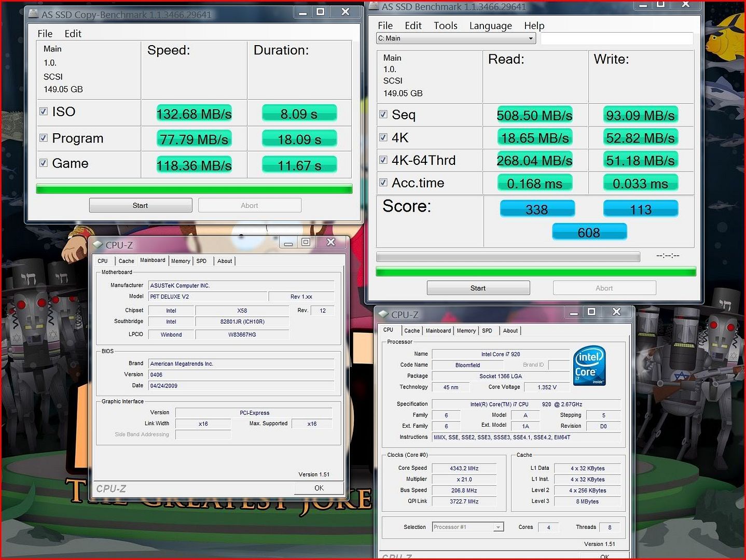746x560 pixels.
Task: Click the Multiplier value x 21.0
Action: [464, 479]
